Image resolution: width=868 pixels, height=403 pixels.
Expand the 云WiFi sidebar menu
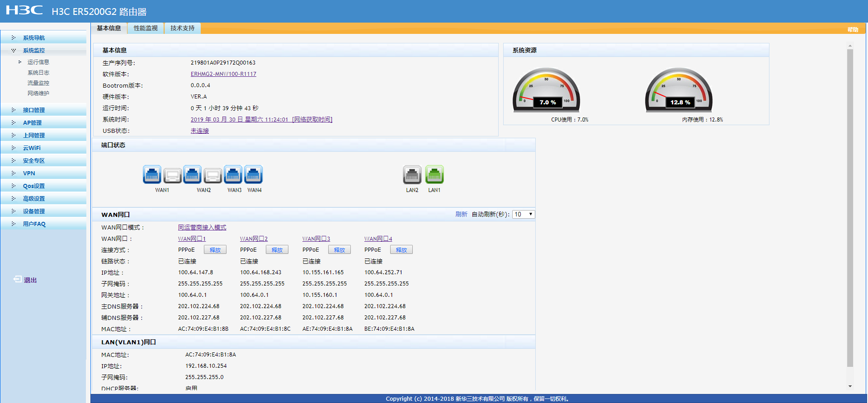(x=43, y=148)
